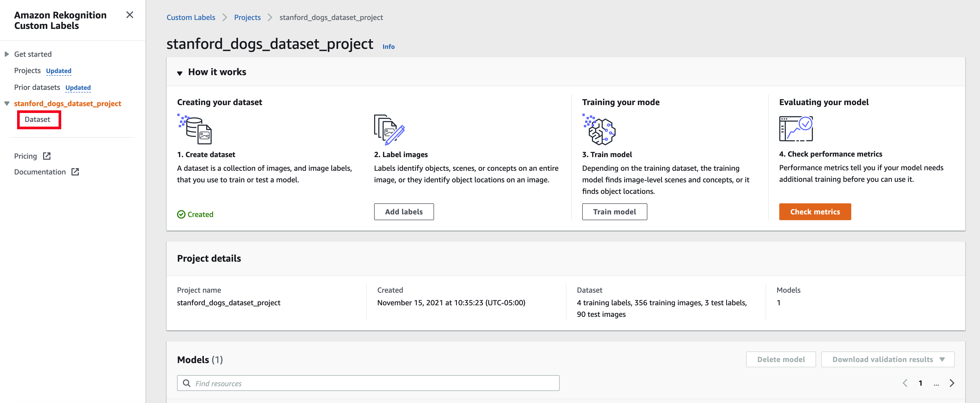Click external link icon next to Documentation
980x403 pixels.
point(75,172)
